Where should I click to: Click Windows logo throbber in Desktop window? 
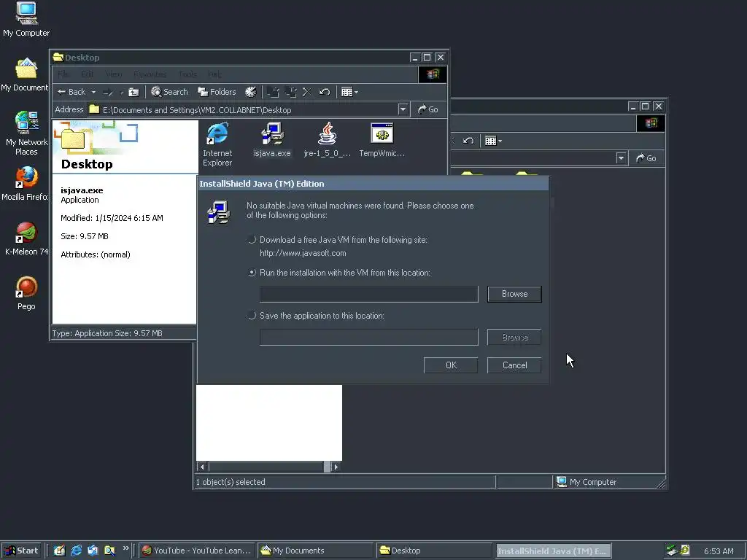pos(433,74)
